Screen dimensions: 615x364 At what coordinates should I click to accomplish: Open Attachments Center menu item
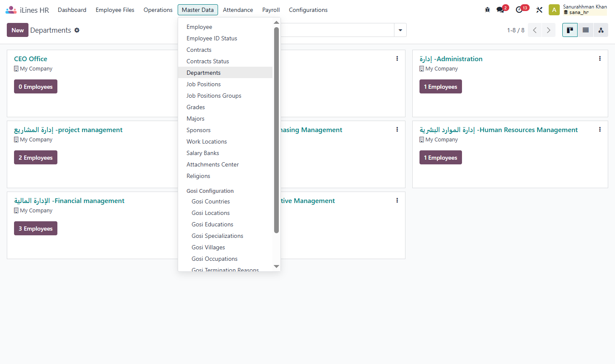point(225,164)
